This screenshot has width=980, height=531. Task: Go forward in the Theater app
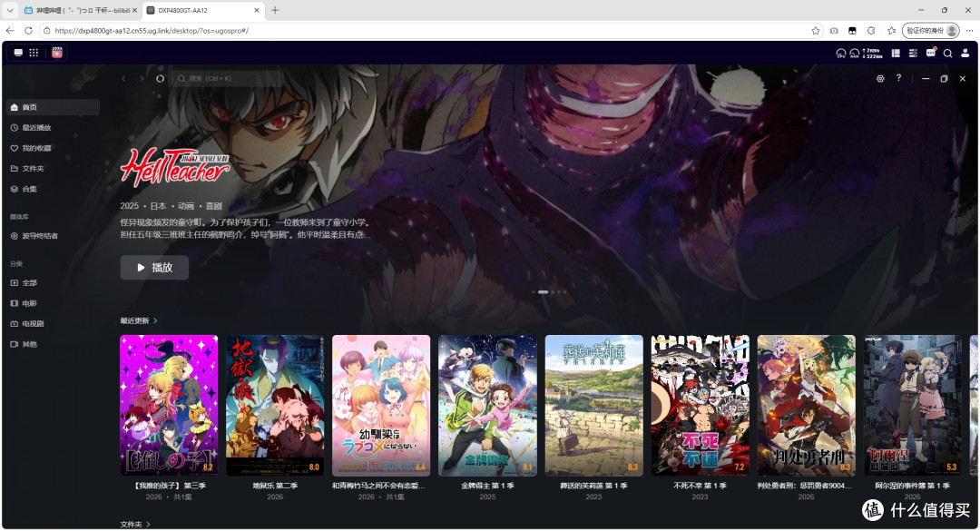142,79
